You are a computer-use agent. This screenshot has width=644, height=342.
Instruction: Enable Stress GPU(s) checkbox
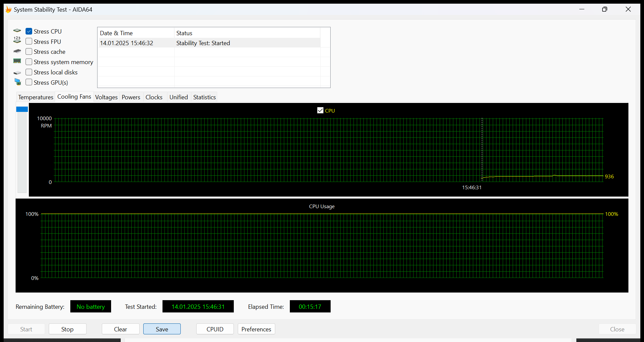point(29,82)
